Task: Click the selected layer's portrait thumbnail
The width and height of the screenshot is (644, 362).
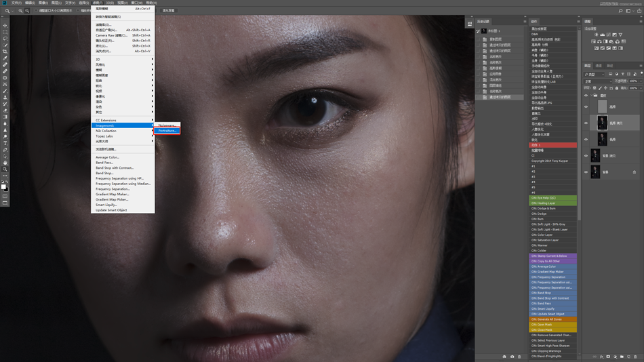Action: pos(602,123)
